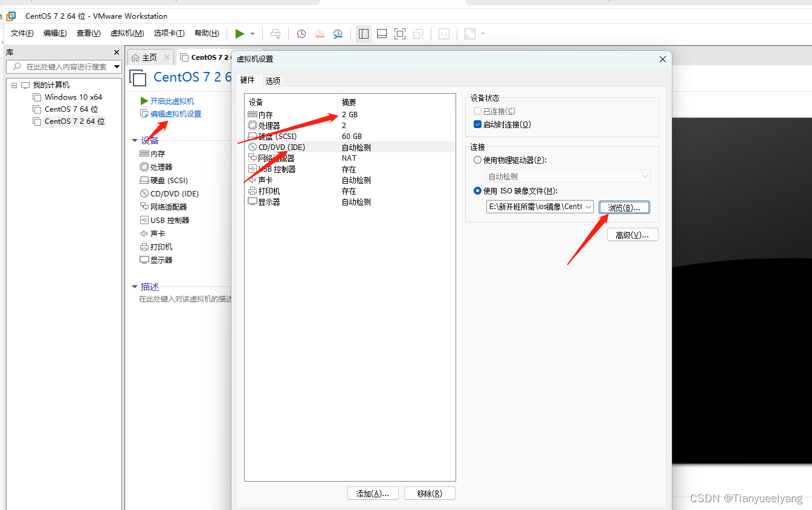Click the 浏览(B) button

click(624, 207)
